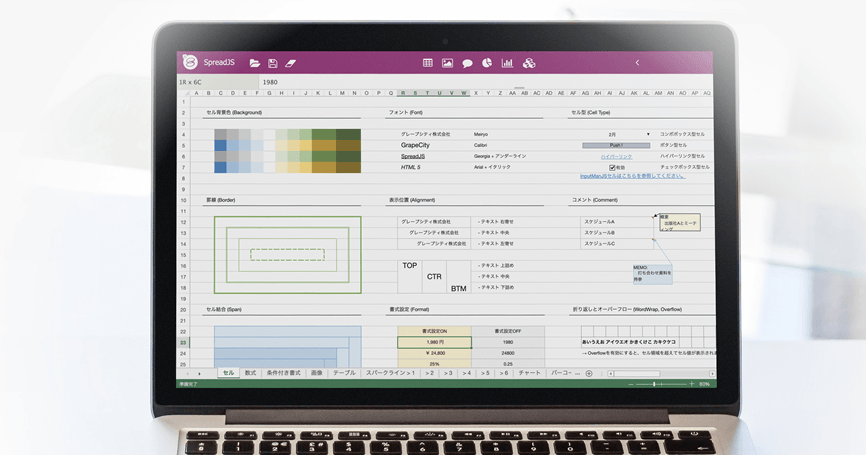Click the bar chart icon

(x=507, y=63)
